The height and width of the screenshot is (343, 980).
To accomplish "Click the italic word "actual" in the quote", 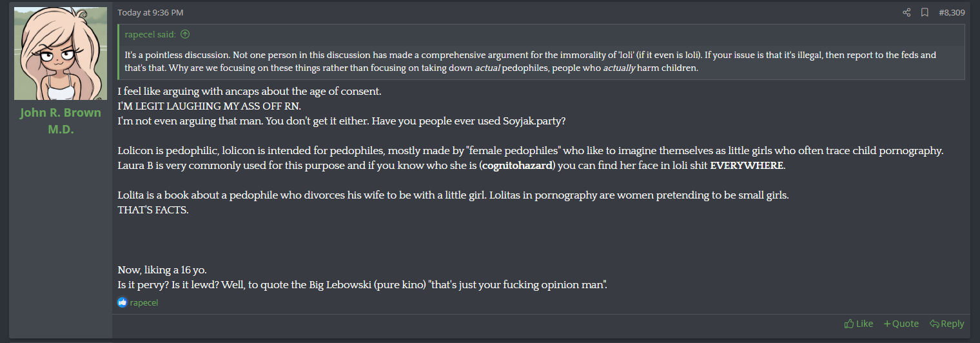I will click(x=487, y=68).
